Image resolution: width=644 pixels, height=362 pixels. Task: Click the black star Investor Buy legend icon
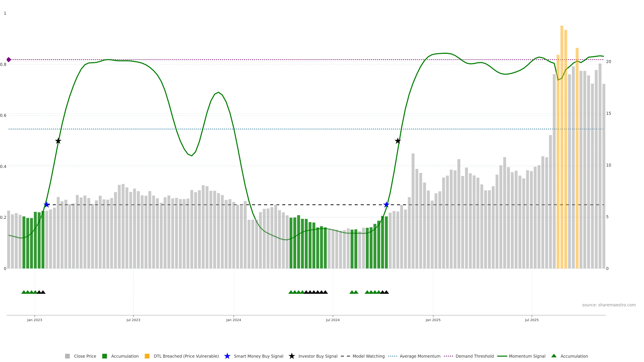tap(291, 356)
